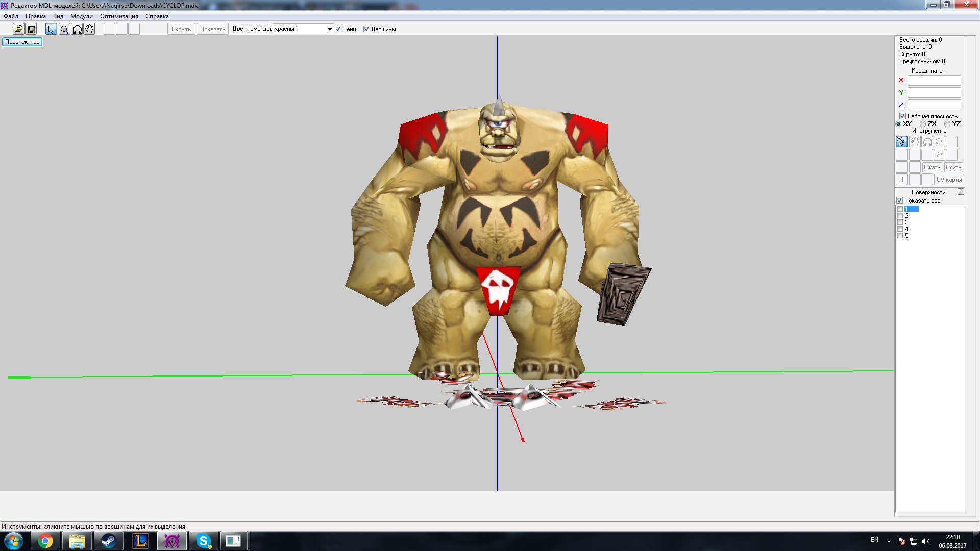Viewport: 980px width, 551px height.
Task: Toggle Показать все checkbox
Action: (x=900, y=201)
